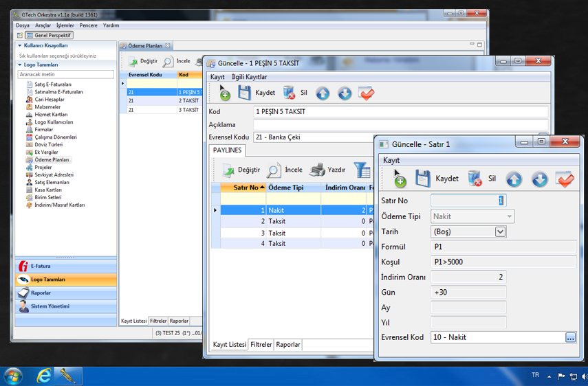Click the blue up arrow in Satır 1 dialog
Image resolution: width=588 pixels, height=386 pixels.
(514, 179)
